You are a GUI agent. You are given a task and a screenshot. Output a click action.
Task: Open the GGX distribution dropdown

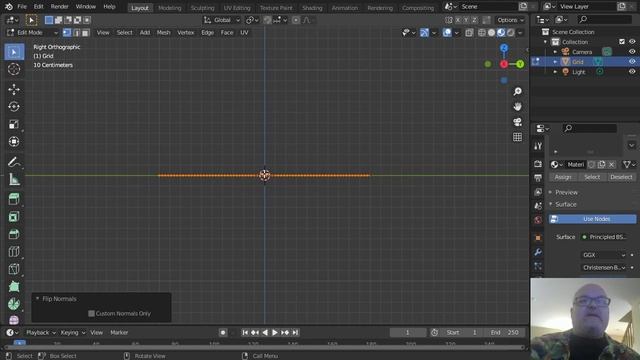(x=604, y=255)
